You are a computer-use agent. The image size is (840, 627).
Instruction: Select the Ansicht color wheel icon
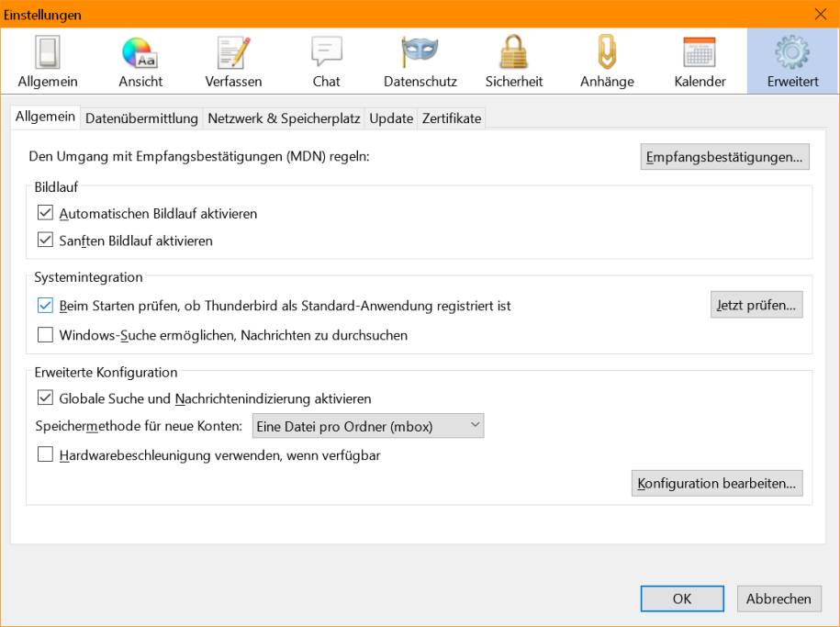click(x=140, y=53)
